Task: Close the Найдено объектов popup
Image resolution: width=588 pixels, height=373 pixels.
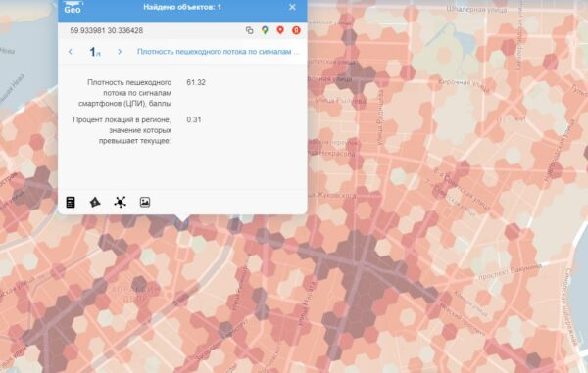Action: pos(292,7)
